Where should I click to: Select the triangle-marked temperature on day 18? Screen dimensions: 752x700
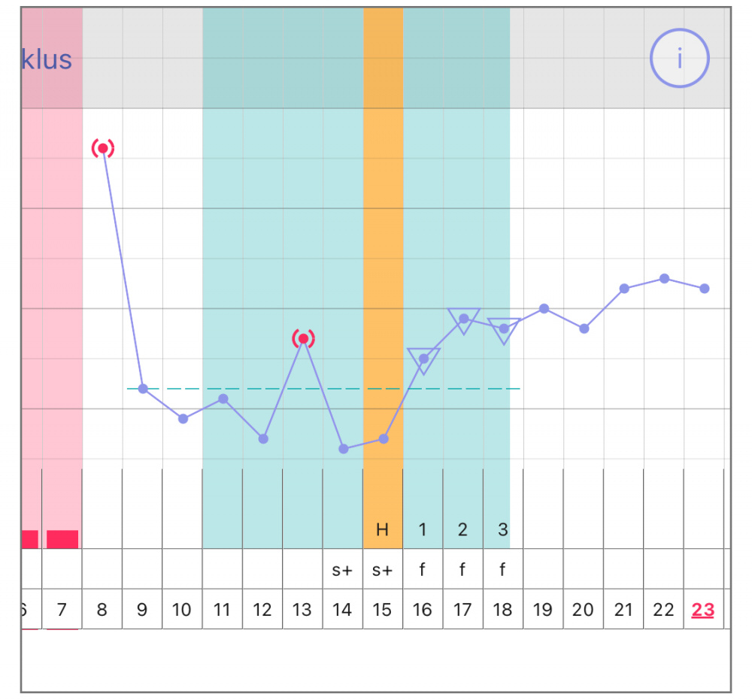click(x=504, y=329)
